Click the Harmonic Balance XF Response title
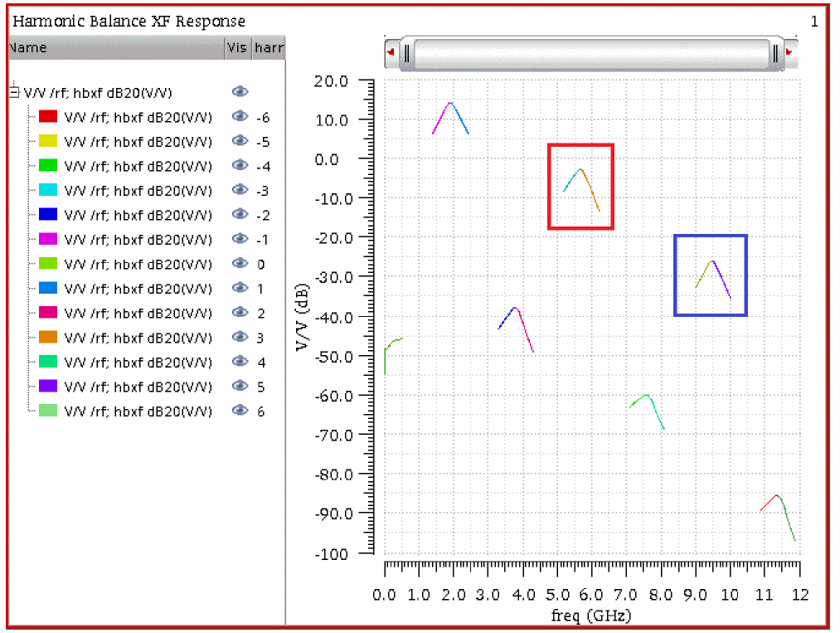The width and height of the screenshot is (840, 633). (x=129, y=21)
